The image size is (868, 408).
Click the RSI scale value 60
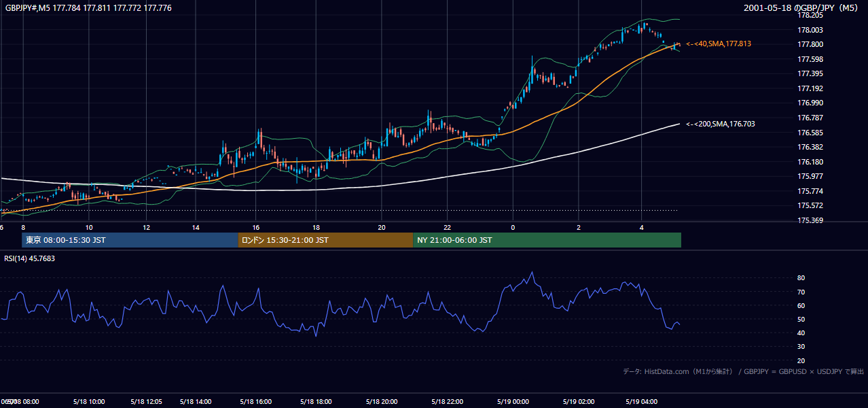click(x=801, y=305)
